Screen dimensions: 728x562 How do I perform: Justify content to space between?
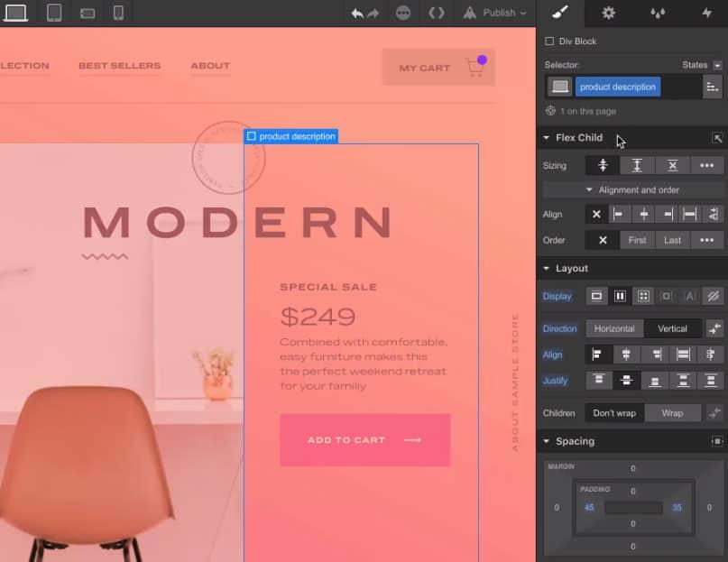point(683,381)
